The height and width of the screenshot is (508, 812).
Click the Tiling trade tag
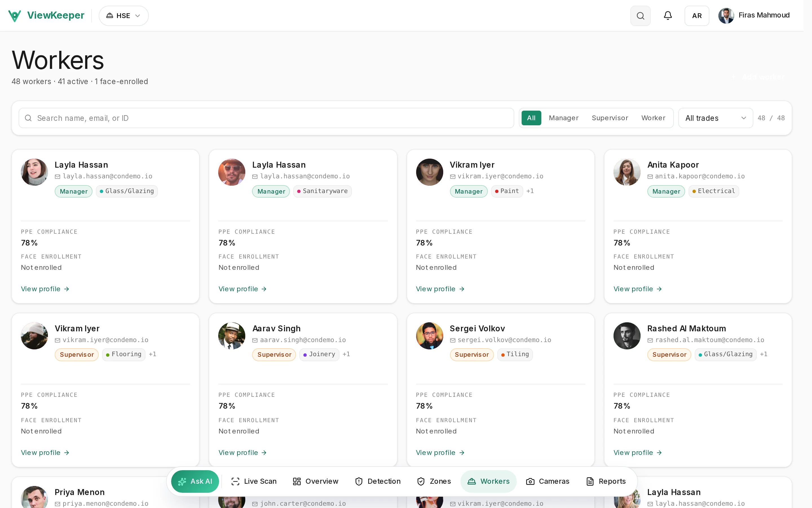(515, 354)
